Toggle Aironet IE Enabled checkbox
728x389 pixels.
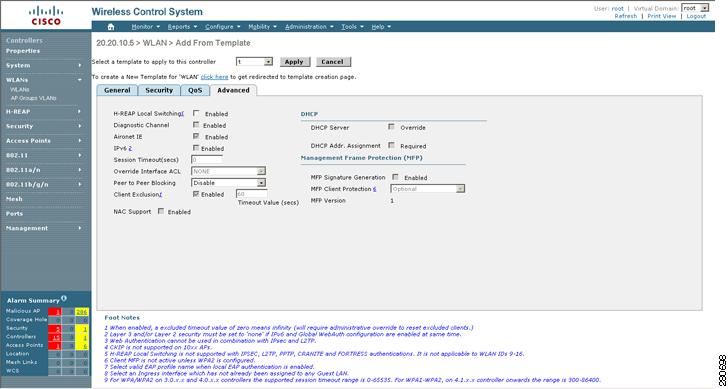click(x=196, y=136)
